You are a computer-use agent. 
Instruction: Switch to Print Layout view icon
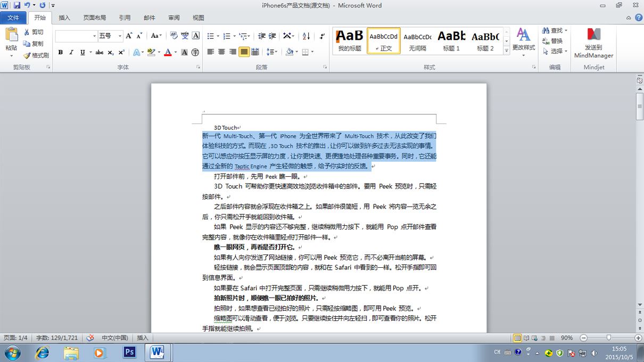[517, 338]
